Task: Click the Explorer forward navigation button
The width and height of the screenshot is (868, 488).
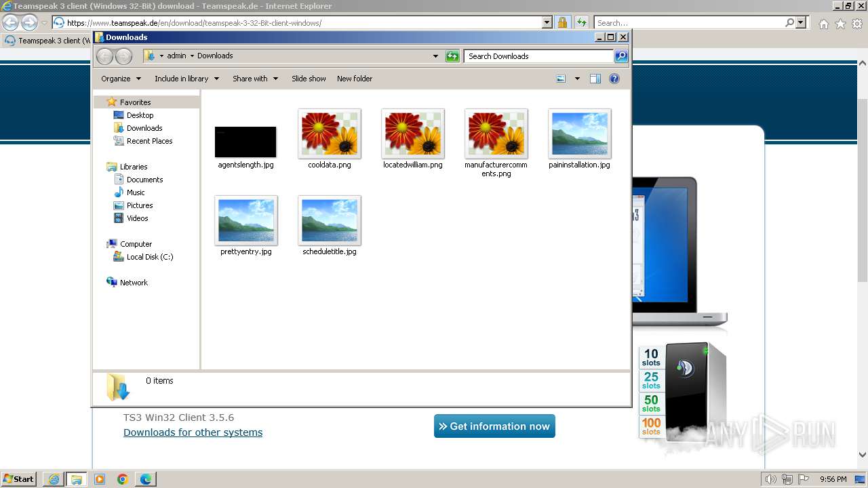Action: click(x=123, y=56)
